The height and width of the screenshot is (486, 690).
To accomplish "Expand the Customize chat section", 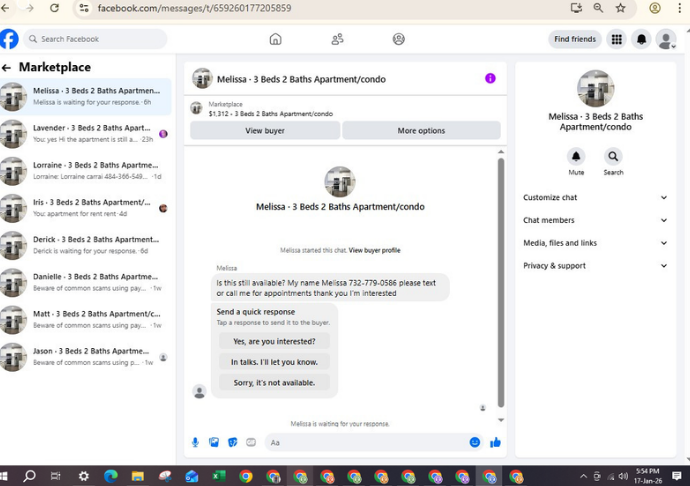I will click(x=595, y=198).
